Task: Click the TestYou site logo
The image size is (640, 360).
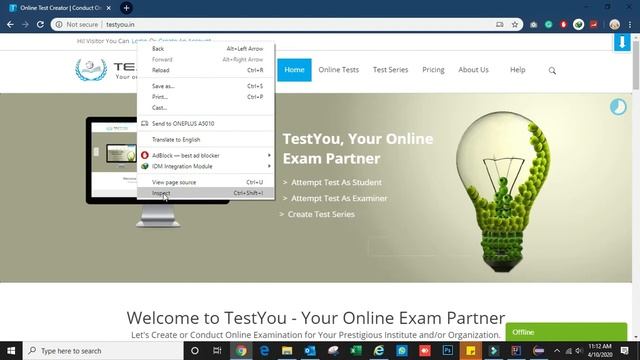Action: [106, 70]
